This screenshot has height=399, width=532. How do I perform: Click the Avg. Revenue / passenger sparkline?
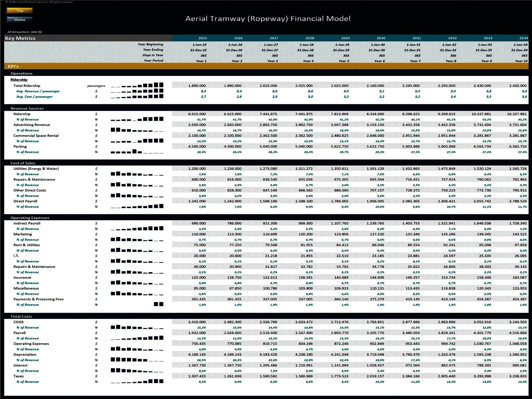pyautogui.click(x=137, y=91)
